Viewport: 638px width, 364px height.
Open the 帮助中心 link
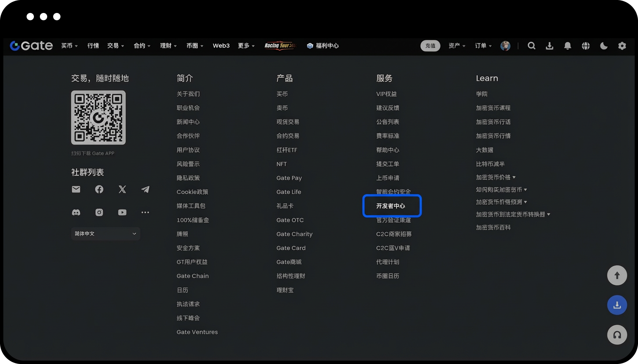click(x=388, y=150)
